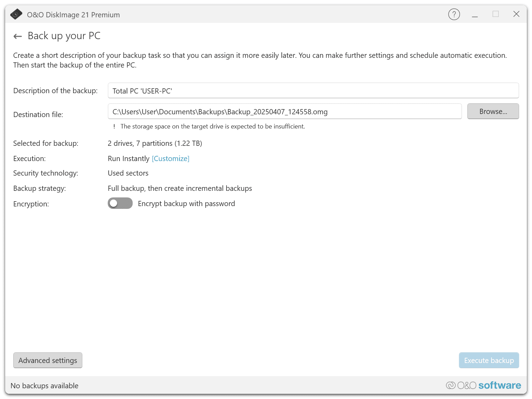
Task: Go back using the left arrow
Action: click(18, 36)
